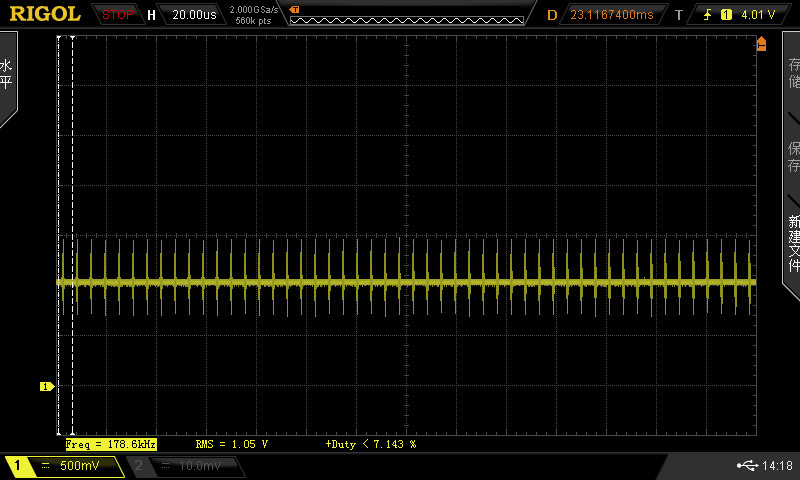The image size is (800, 480).
Task: Open the right storage menu tab
Action: coord(792,163)
